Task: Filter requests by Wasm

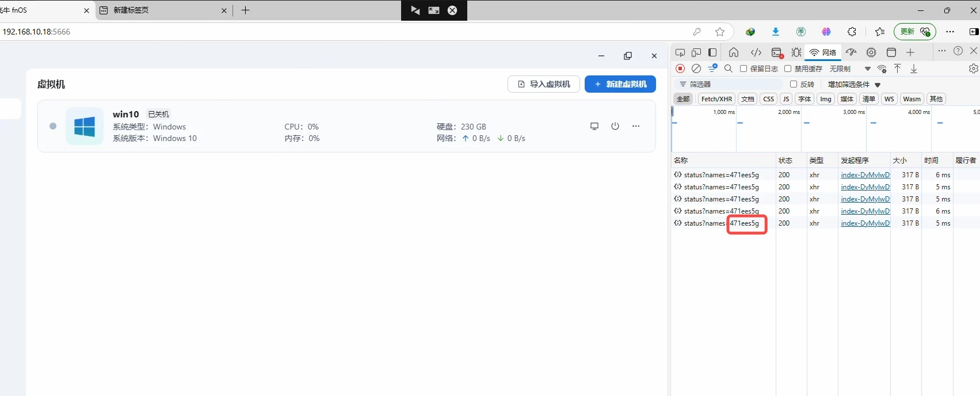Action: click(x=912, y=99)
